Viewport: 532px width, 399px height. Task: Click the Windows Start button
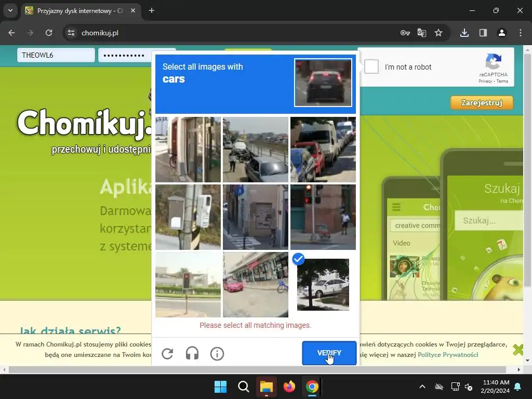tap(220, 387)
